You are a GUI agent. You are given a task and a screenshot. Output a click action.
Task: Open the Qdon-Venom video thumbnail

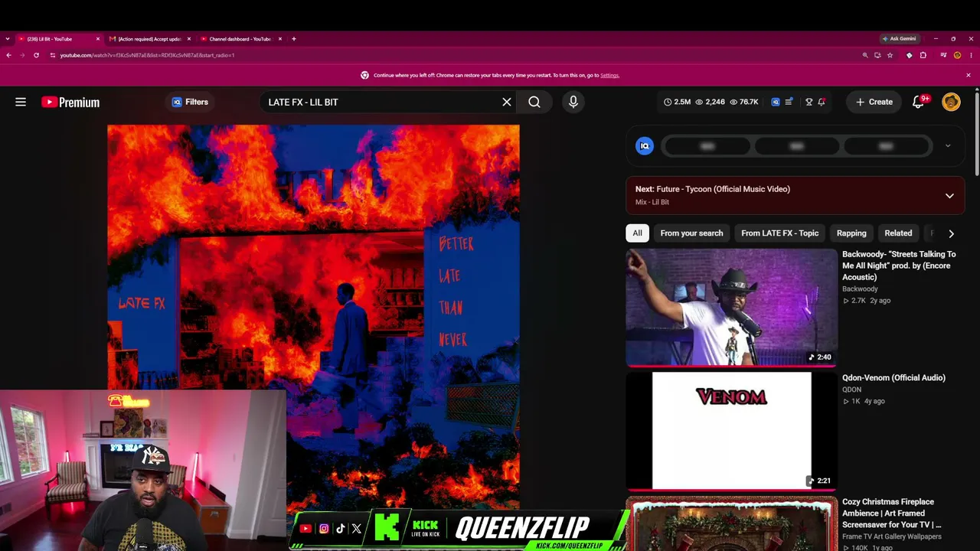[732, 431]
